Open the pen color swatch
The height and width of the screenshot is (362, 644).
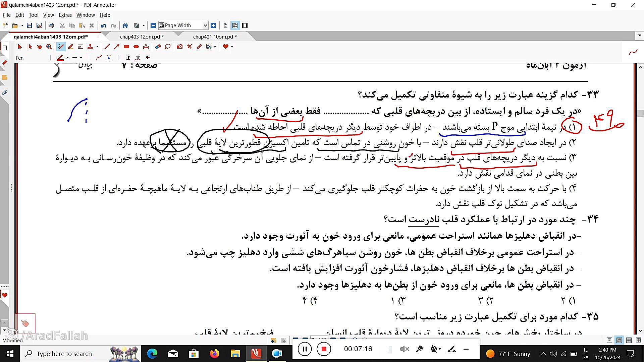click(x=60, y=58)
